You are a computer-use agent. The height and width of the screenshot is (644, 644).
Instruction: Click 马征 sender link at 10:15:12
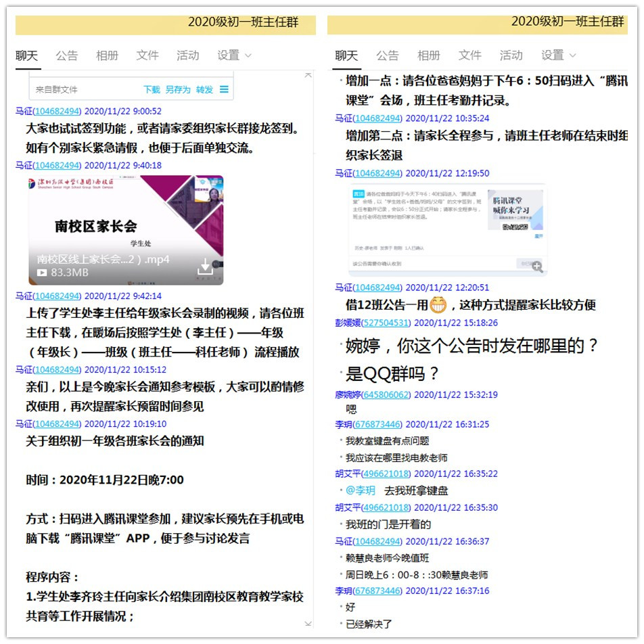pos(48,369)
